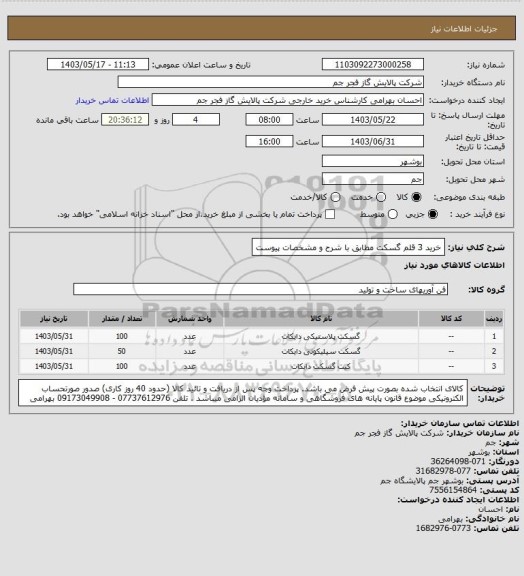Click the جزئیات اطلاعات نیاز header title

464,29
